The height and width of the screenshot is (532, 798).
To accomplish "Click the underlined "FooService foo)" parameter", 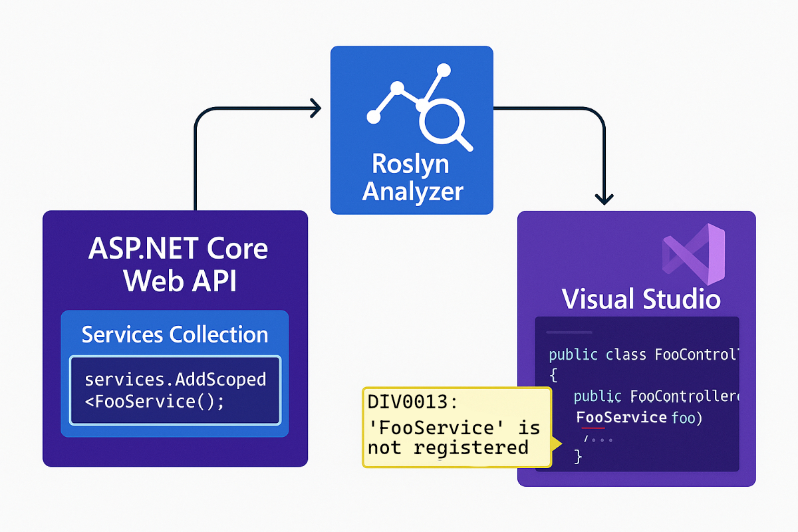I will click(x=639, y=418).
